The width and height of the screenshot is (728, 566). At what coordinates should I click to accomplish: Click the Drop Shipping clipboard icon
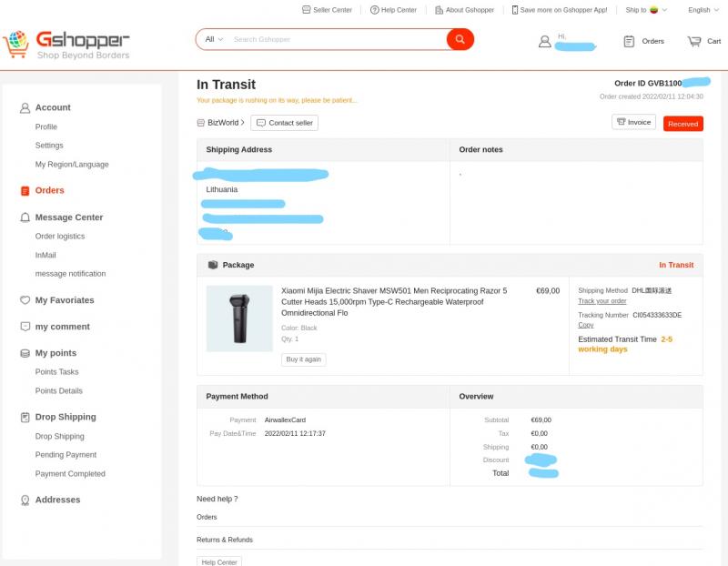coord(25,417)
